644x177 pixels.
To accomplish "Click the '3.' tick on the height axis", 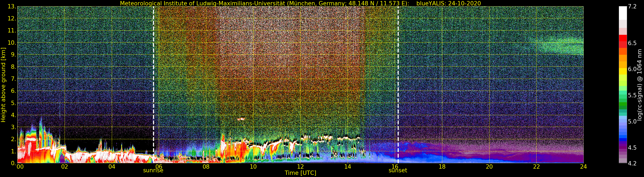I will point(13,127).
